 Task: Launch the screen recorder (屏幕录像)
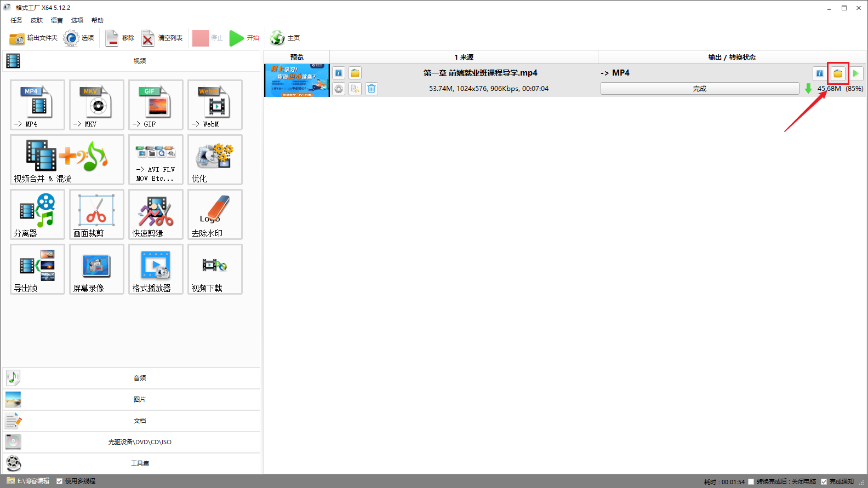click(x=96, y=269)
